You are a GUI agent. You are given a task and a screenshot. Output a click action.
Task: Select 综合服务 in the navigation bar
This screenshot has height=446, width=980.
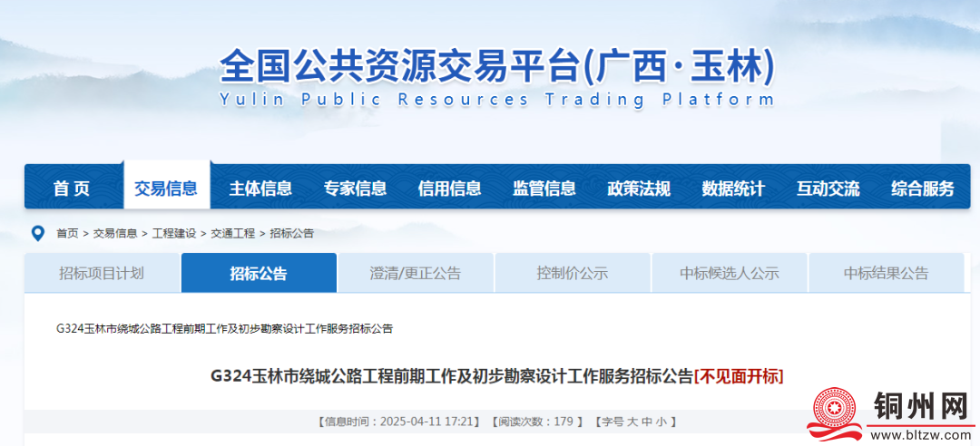click(923, 188)
